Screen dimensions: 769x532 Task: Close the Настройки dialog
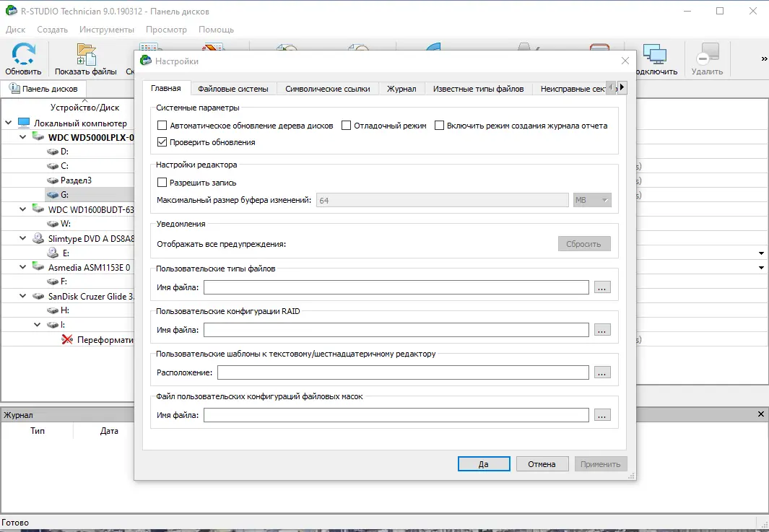[625, 61]
